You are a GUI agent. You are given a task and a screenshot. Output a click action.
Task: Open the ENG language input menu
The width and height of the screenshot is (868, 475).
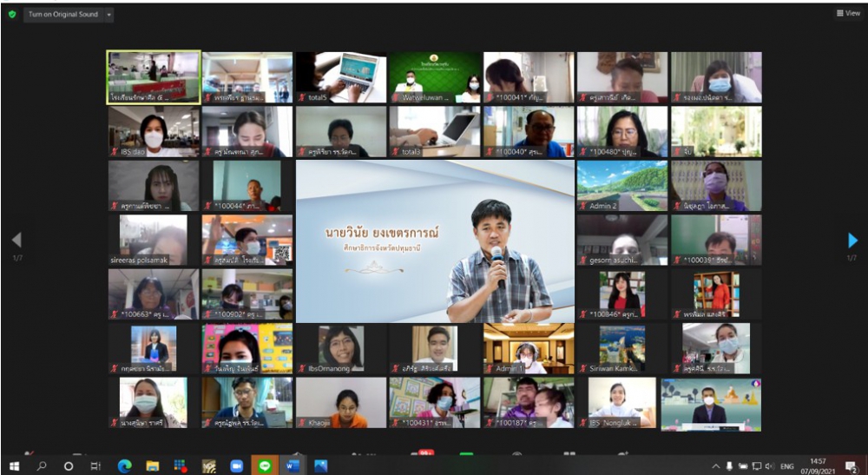[x=786, y=466]
